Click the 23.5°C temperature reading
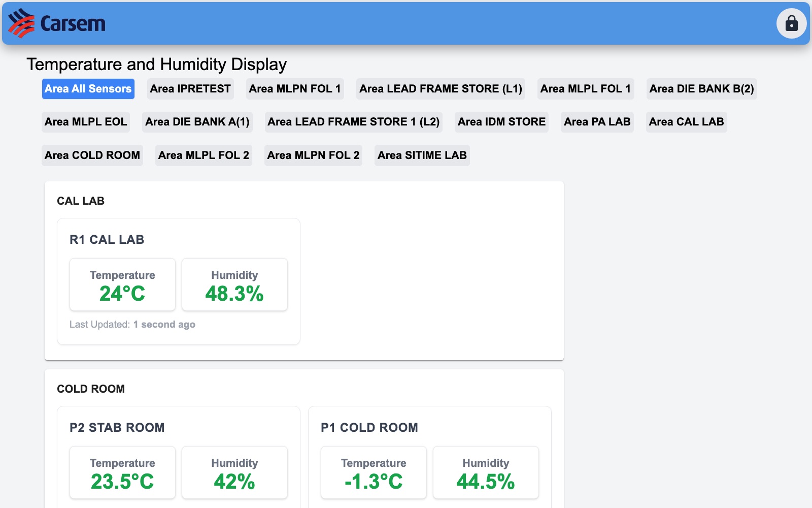The width and height of the screenshot is (812, 508). point(122,482)
